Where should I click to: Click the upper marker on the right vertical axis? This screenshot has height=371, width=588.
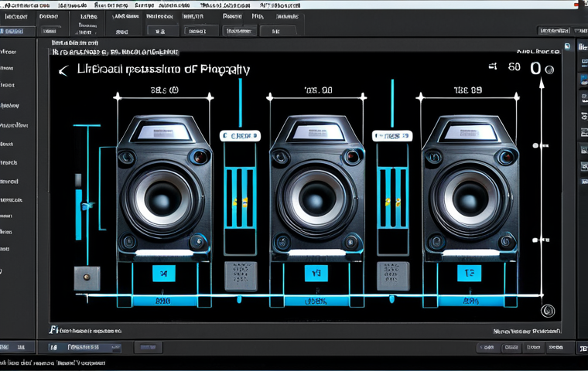pos(540,145)
